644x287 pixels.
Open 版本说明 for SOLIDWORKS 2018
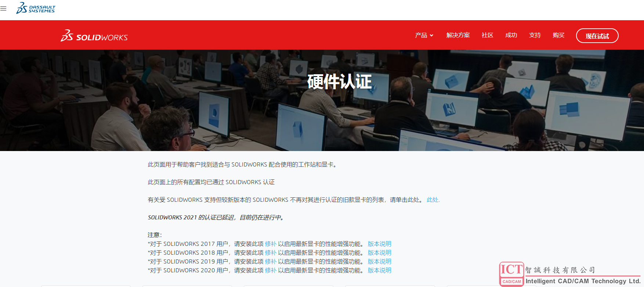(380, 253)
